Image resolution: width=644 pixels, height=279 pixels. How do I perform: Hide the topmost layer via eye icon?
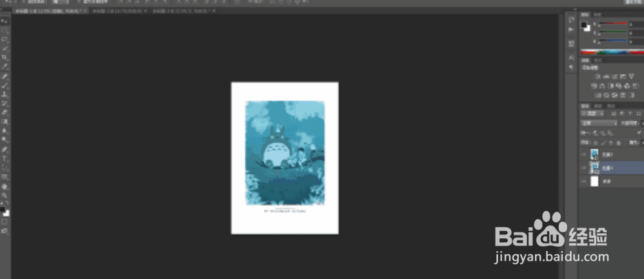pyautogui.click(x=583, y=154)
